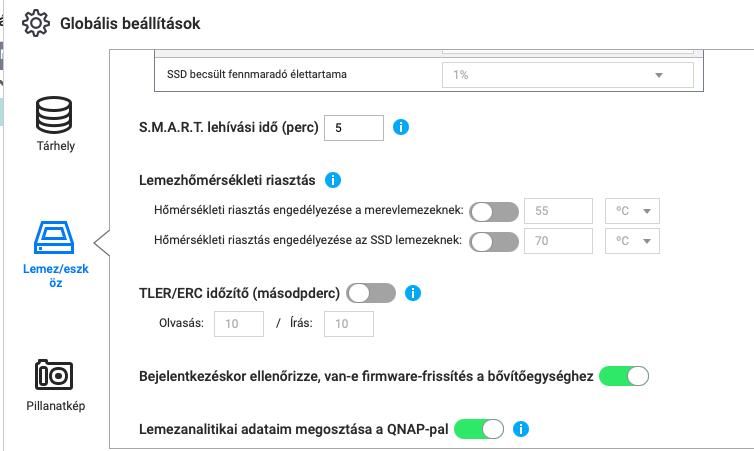Toggle off sharing disk analytics with QNAP
This screenshot has height=451, width=754.
click(478, 430)
